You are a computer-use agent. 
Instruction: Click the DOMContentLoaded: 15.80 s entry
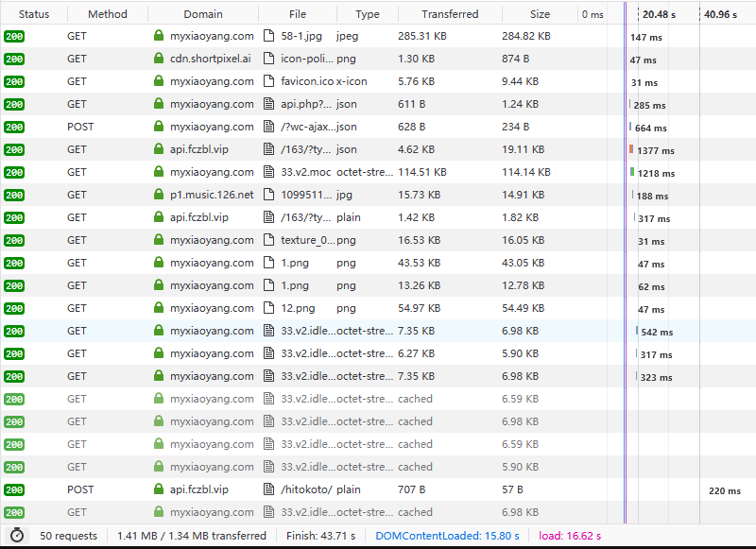[x=447, y=536]
